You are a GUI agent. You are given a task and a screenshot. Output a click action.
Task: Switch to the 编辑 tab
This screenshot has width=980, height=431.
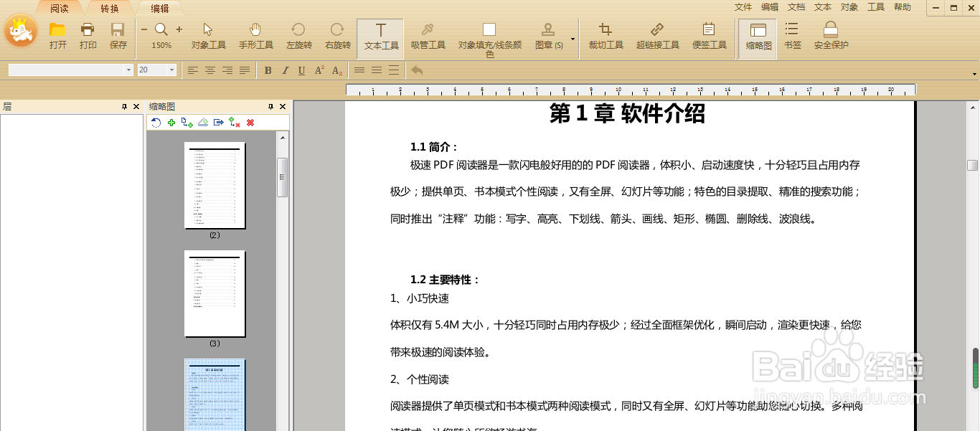[160, 9]
